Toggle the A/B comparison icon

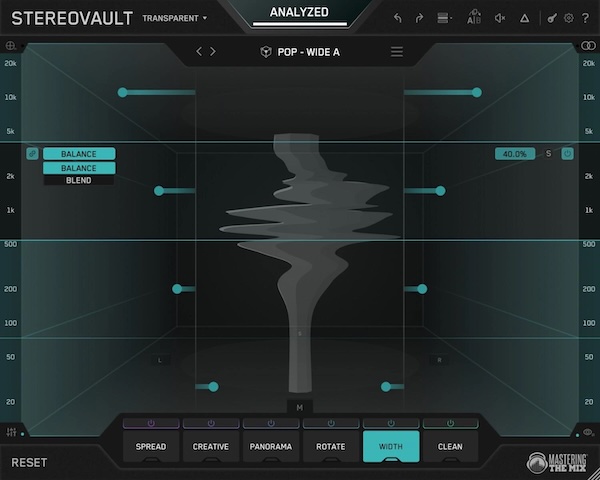pyautogui.click(x=474, y=17)
